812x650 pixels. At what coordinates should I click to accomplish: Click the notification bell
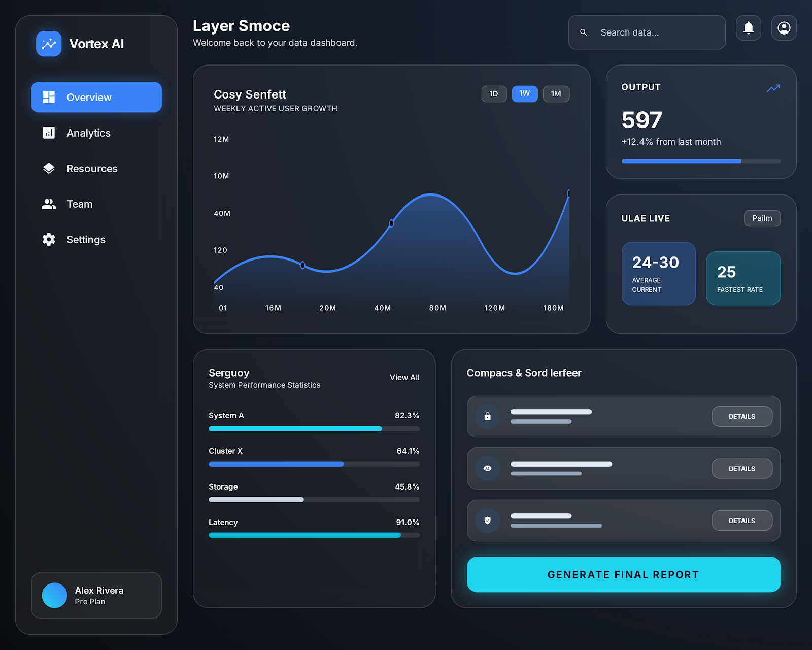pos(748,28)
